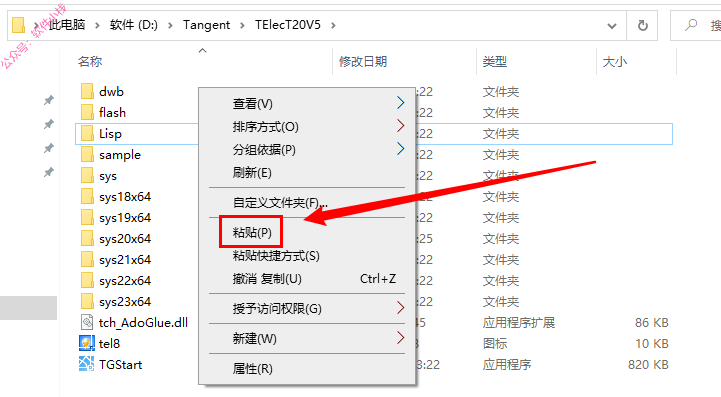Image resolution: width=721 pixels, height=397 pixels.
Task: Choose 撤消 复制(U) option
Action: tap(307, 279)
